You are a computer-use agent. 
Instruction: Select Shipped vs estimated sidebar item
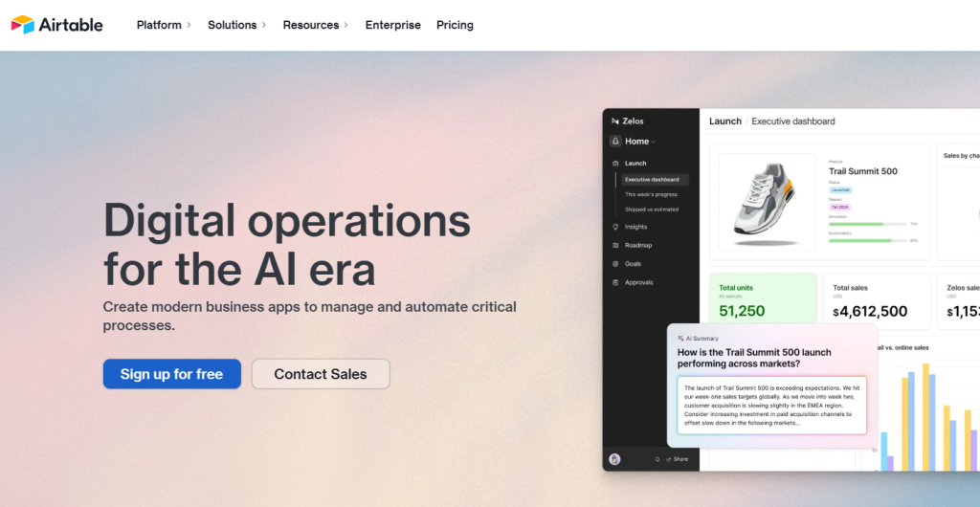[x=652, y=209]
